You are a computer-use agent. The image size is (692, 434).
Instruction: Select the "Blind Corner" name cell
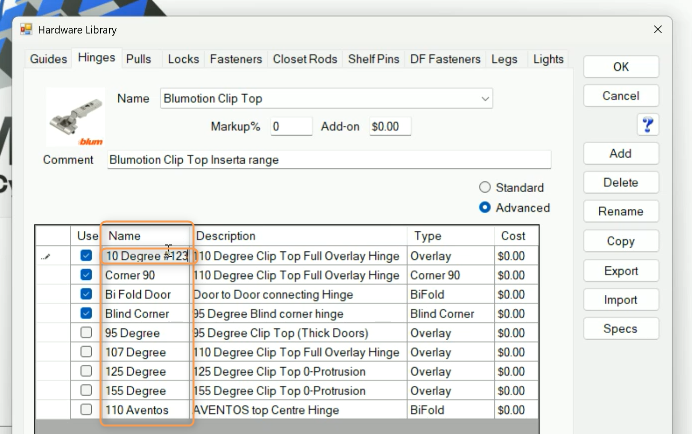[146, 313]
